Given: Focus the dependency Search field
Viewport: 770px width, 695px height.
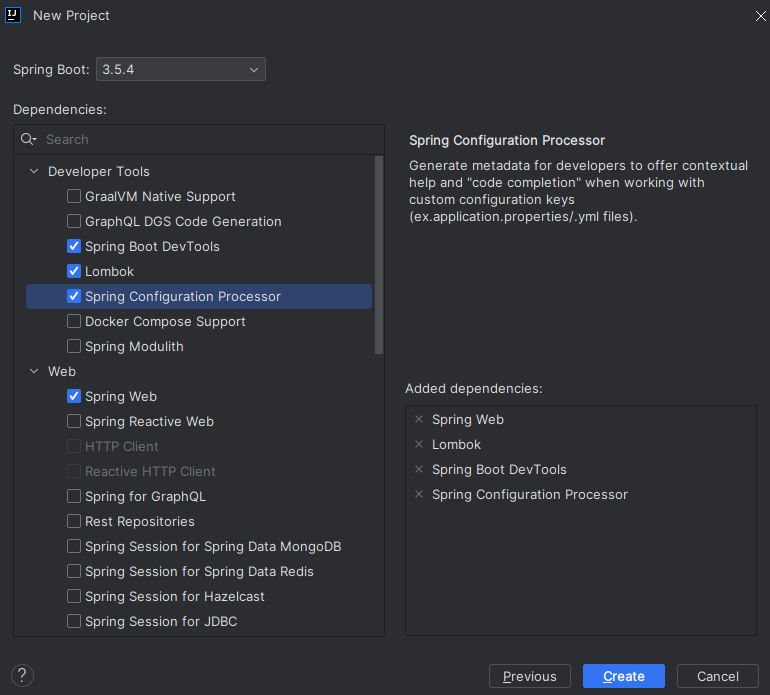Looking at the screenshot, I should (x=199, y=139).
